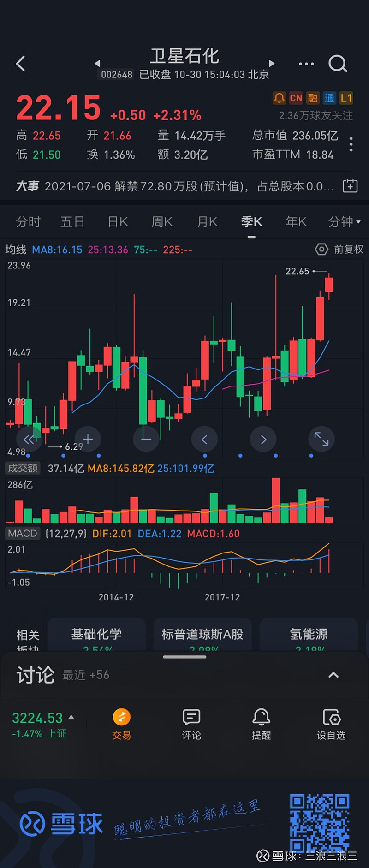This screenshot has height=868, width=369.
Task: Select the 日K tab
Action: [x=118, y=222]
